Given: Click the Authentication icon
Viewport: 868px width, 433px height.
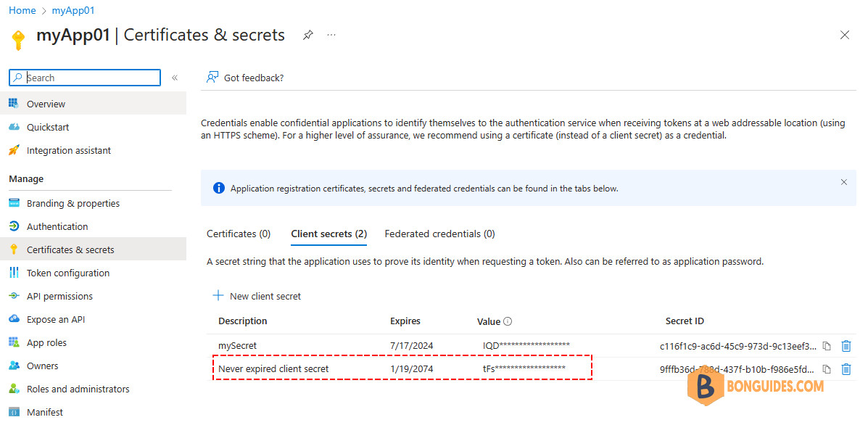Looking at the screenshot, I should tap(15, 226).
